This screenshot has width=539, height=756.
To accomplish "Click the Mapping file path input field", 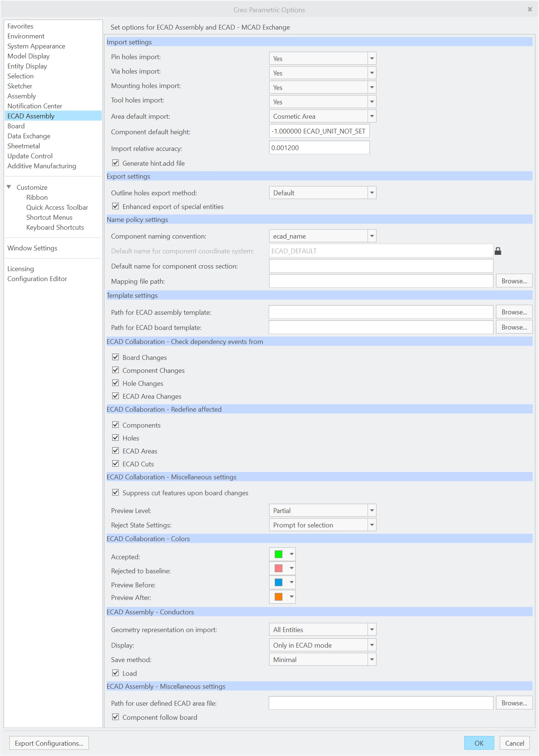I will (381, 281).
